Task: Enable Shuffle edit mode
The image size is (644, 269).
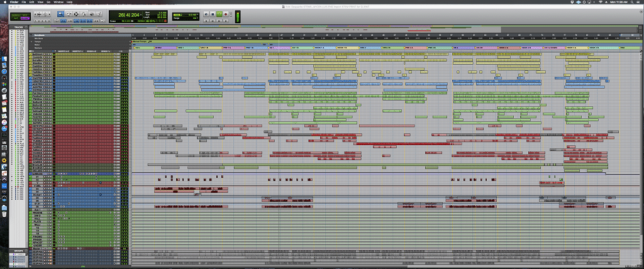Action: tap(15, 15)
